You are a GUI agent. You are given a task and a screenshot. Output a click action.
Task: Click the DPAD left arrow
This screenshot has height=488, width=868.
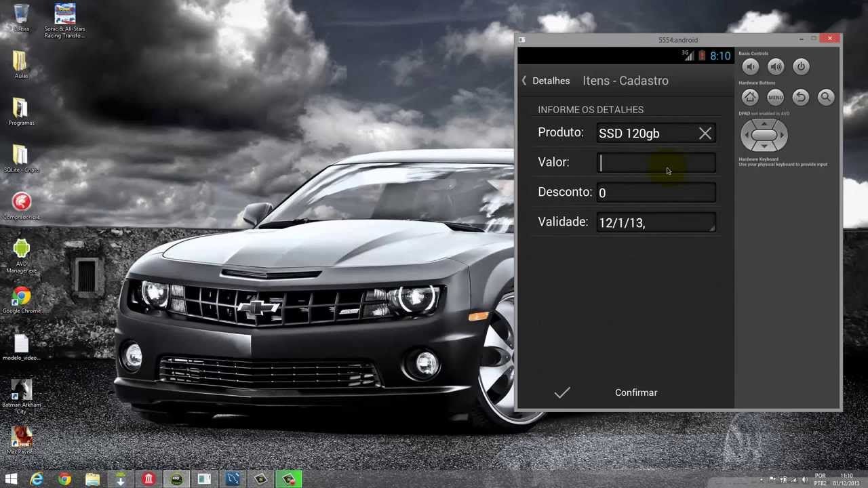click(746, 136)
